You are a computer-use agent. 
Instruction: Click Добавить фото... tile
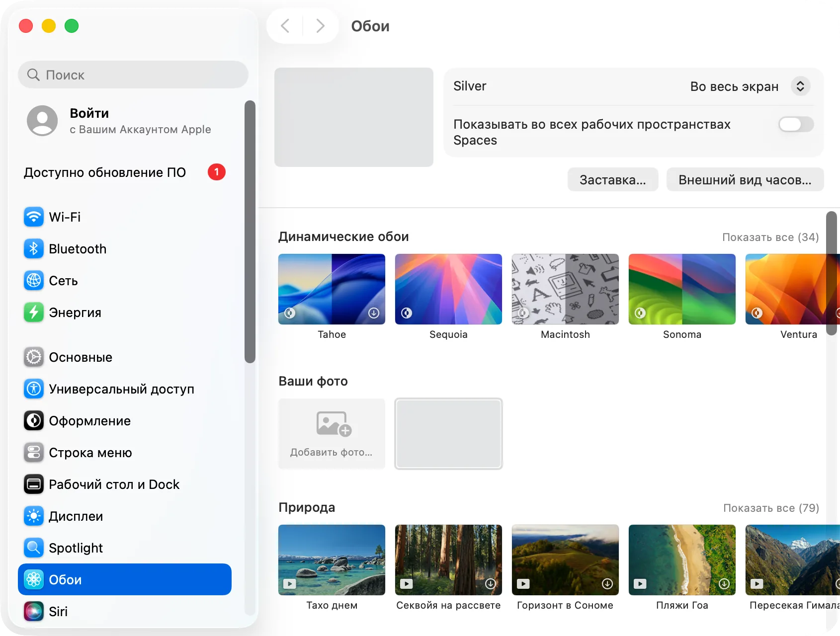(332, 434)
